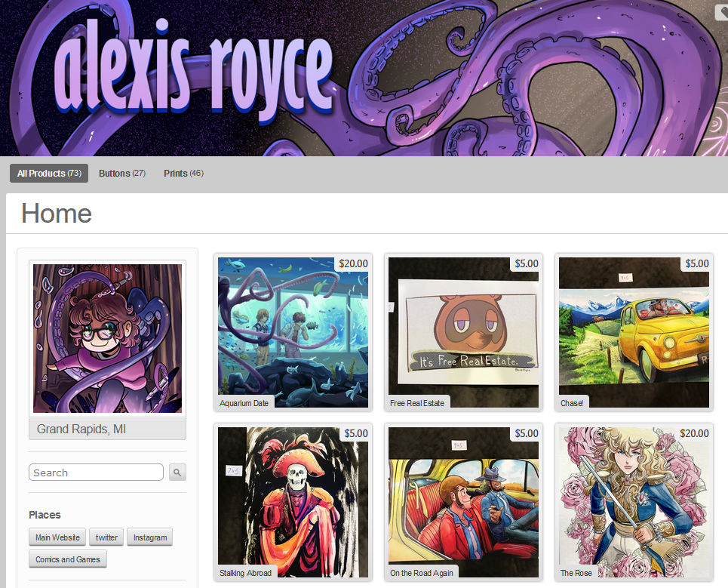The image size is (728, 588).
Task: Click the Stalking Abroad title label
Action: [x=246, y=573]
